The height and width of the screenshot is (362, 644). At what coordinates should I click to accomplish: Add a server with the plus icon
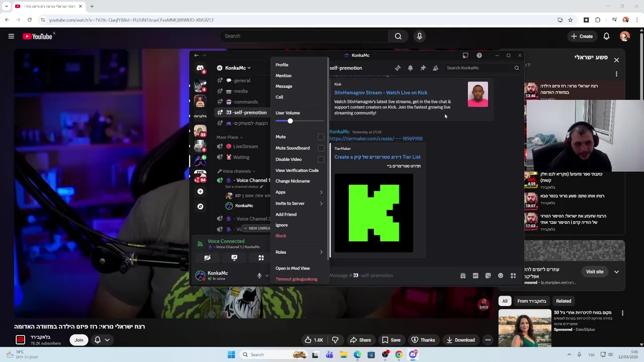click(x=200, y=192)
